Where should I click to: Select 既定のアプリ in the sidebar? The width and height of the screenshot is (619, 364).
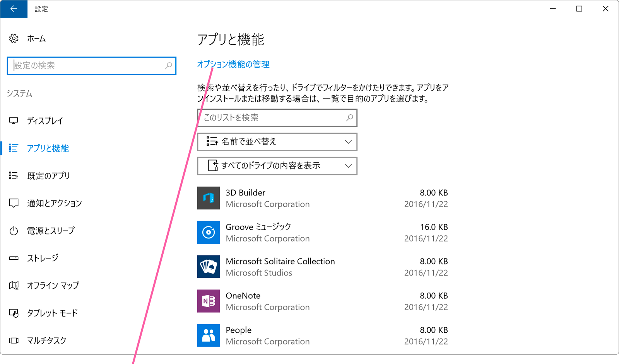point(48,176)
